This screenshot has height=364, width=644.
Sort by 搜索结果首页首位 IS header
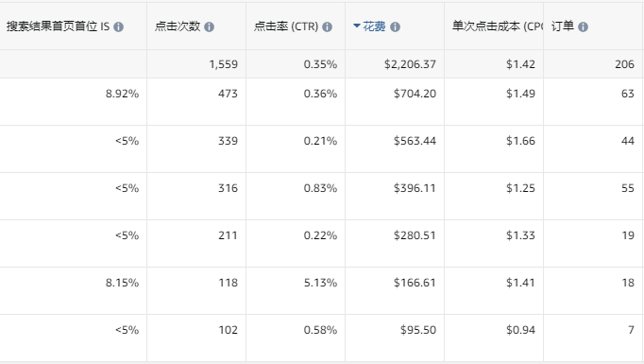tap(58, 26)
